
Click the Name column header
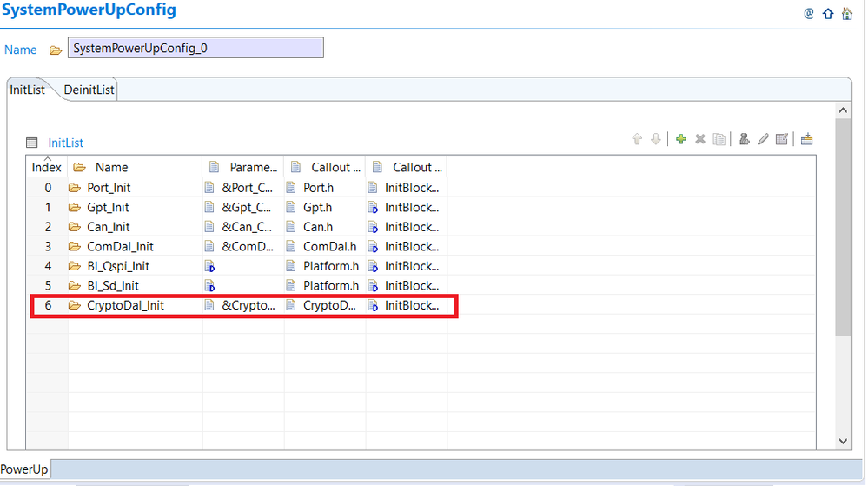tap(135, 167)
